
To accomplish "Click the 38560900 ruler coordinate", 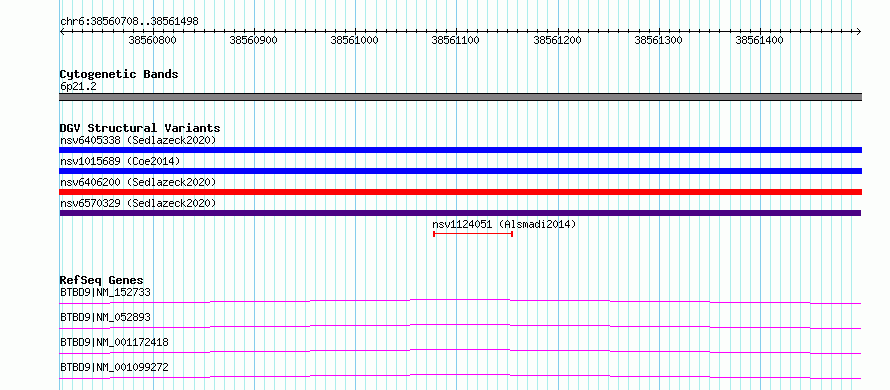I will pos(253,40).
